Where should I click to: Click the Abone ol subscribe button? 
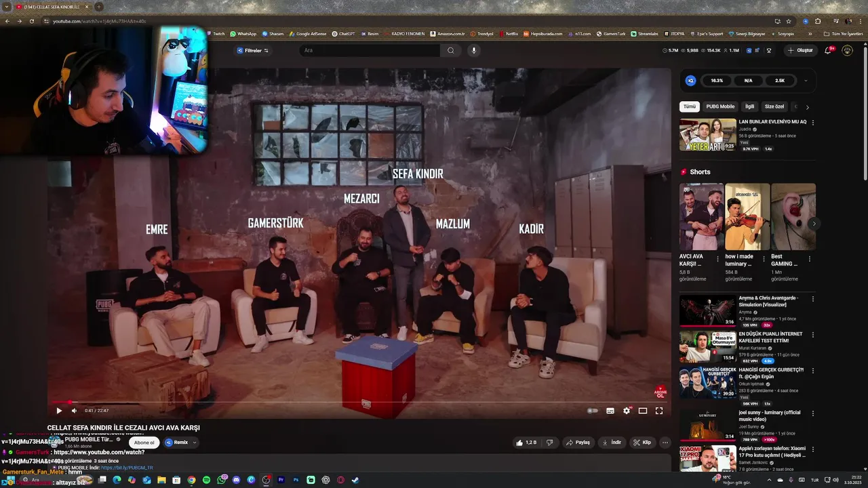pos(144,443)
